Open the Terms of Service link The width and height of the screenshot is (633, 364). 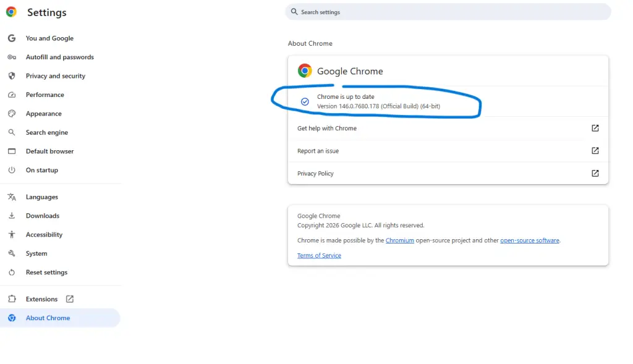(319, 255)
